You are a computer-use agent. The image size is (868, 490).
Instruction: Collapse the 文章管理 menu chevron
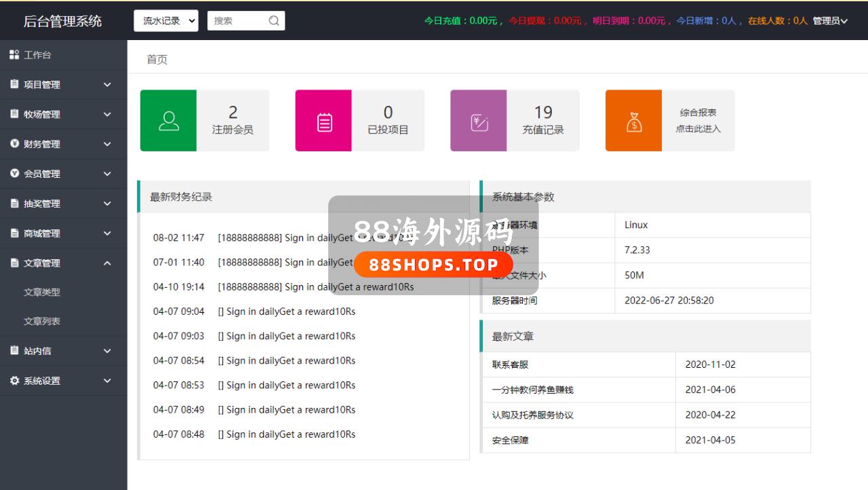[x=107, y=263]
